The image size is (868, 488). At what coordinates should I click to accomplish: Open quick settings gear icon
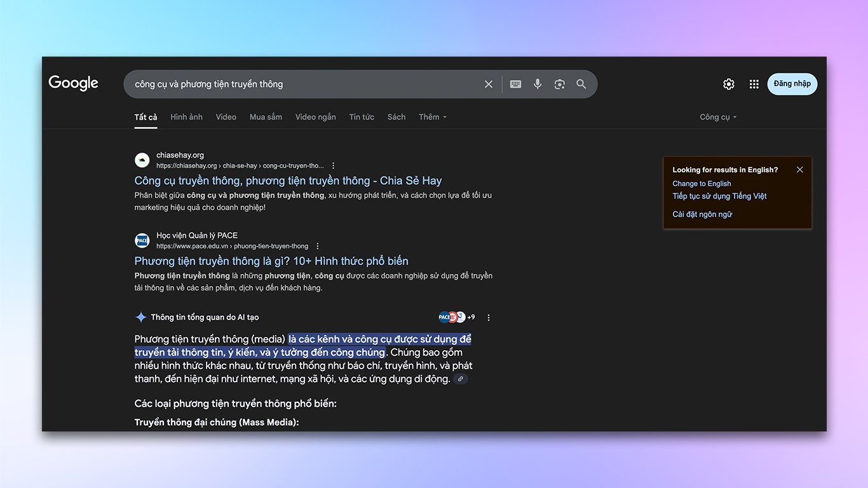728,84
